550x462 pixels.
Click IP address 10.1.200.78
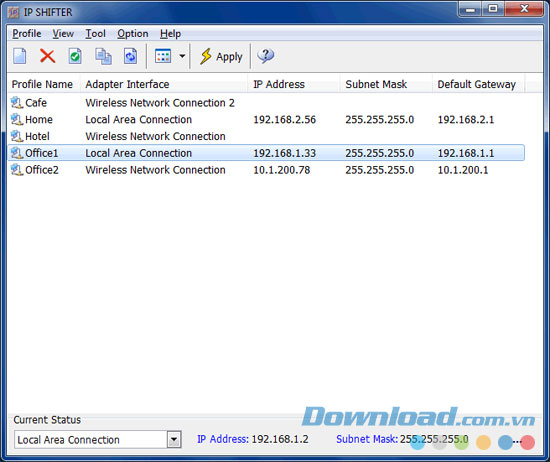[x=282, y=170]
